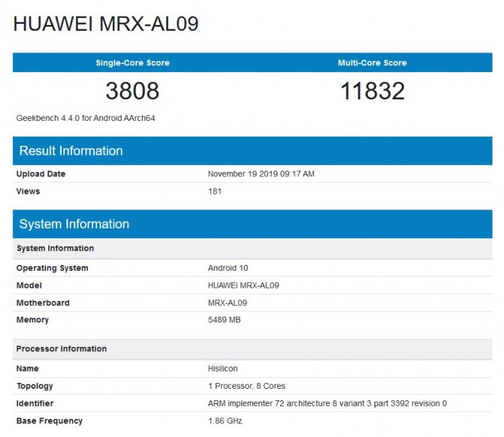Screen dimensions: 504x437
Task: Select the Hisilicon processor name
Action: point(222,369)
